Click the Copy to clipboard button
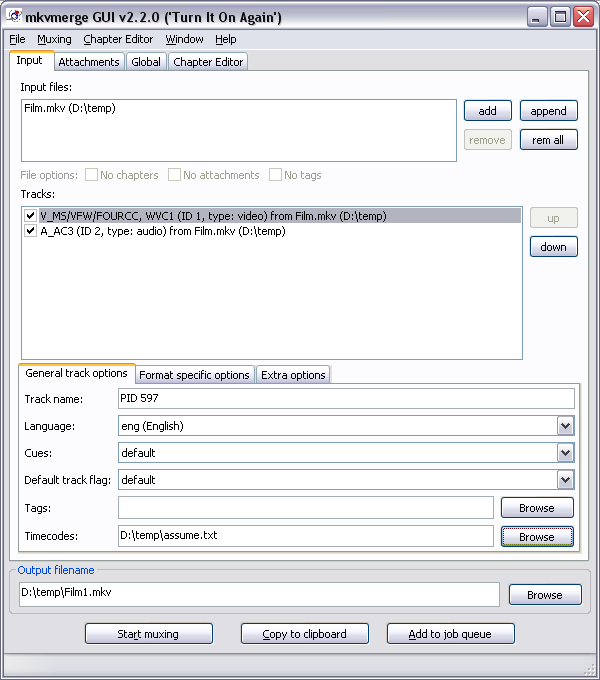Image resolution: width=600 pixels, height=680 pixels. click(304, 634)
